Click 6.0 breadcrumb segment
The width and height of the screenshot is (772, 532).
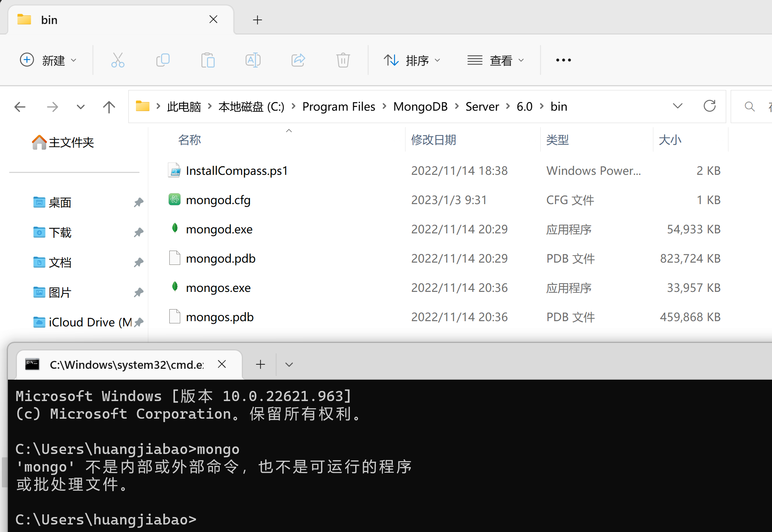pyautogui.click(x=525, y=107)
